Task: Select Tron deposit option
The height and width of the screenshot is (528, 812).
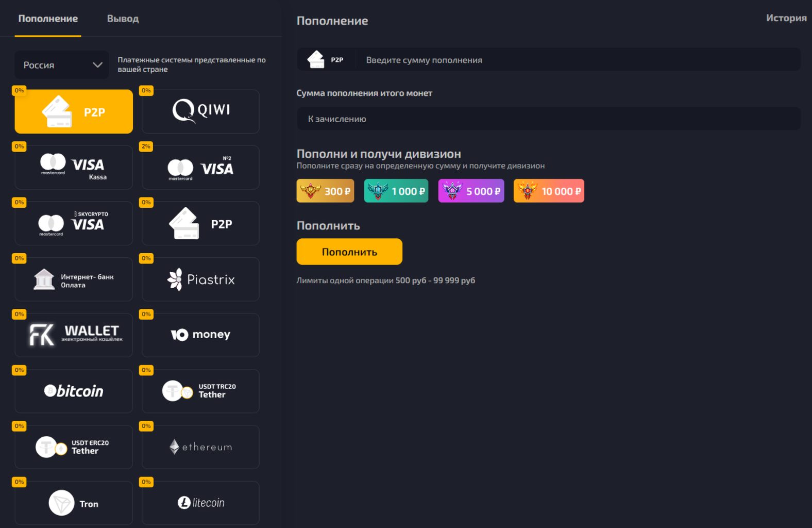Action: (74, 503)
